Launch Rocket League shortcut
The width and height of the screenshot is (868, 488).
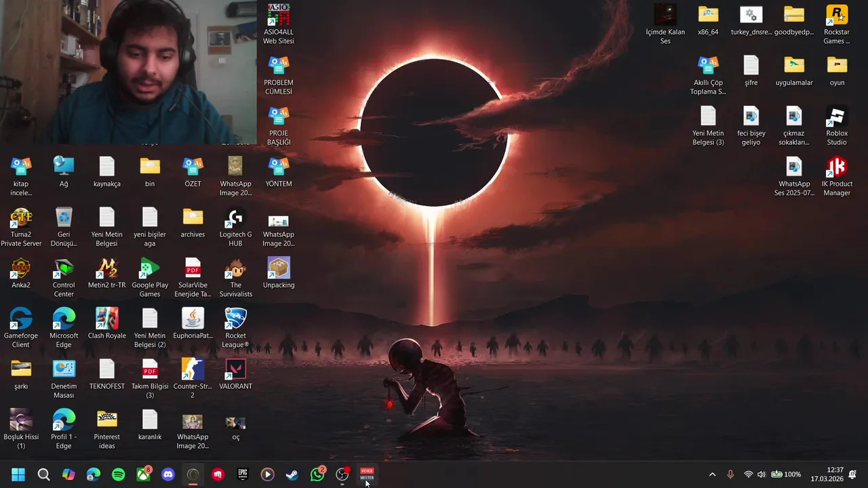pos(235,328)
